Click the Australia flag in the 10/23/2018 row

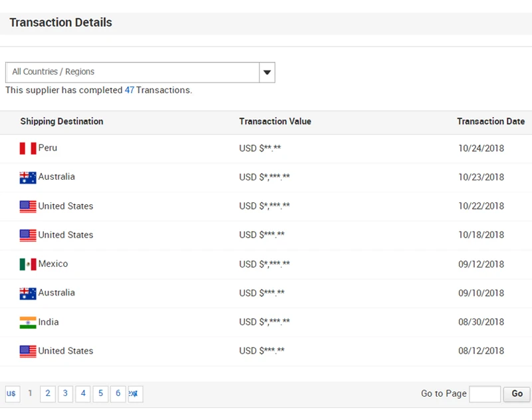pyautogui.click(x=28, y=178)
